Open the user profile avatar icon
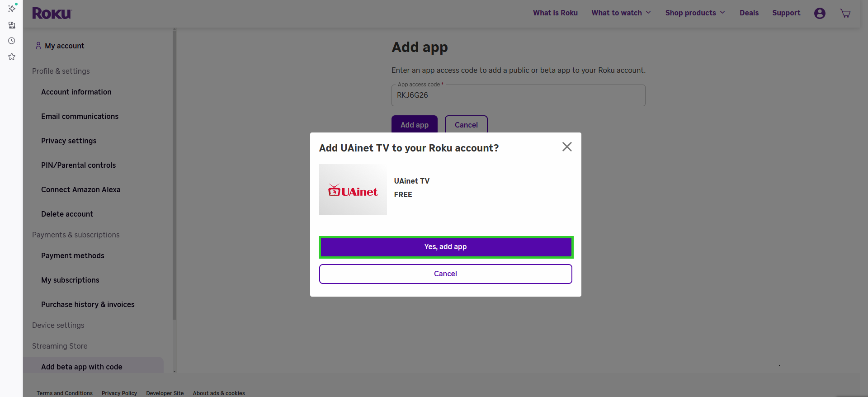Viewport: 868px width, 397px height. [x=820, y=13]
